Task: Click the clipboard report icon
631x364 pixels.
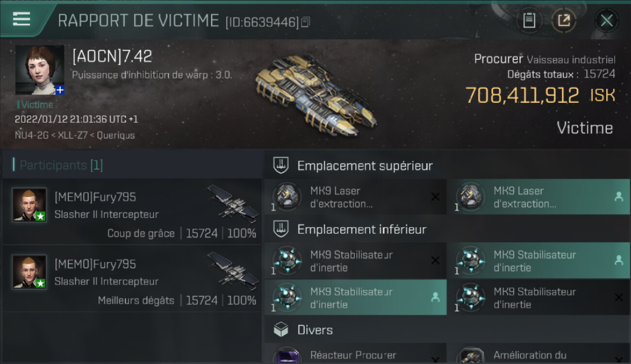Action: point(529,20)
